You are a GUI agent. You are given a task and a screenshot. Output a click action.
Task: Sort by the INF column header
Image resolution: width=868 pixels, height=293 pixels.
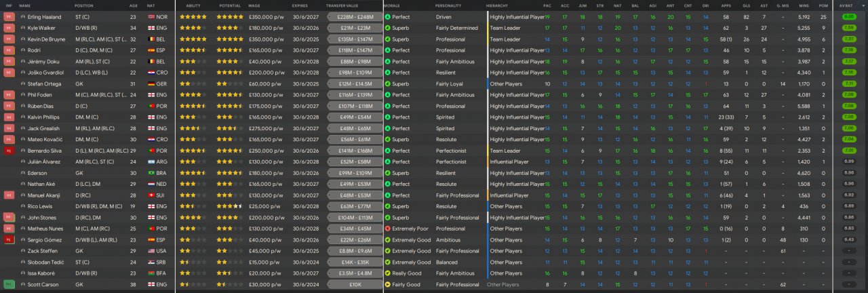[9, 5]
